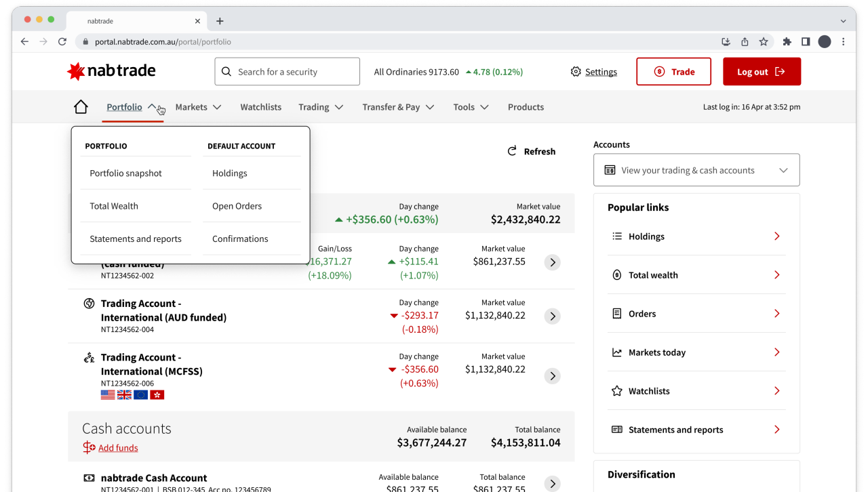Click the UK flag under the MCFSS account

click(124, 394)
